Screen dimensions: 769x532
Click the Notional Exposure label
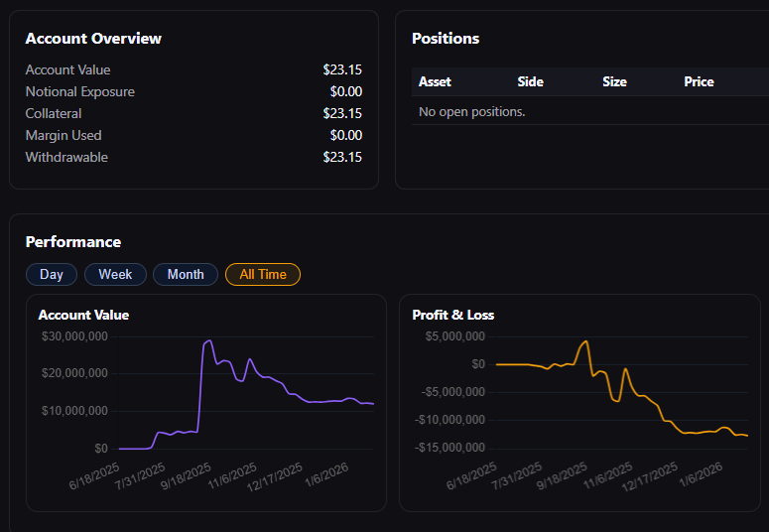point(79,91)
